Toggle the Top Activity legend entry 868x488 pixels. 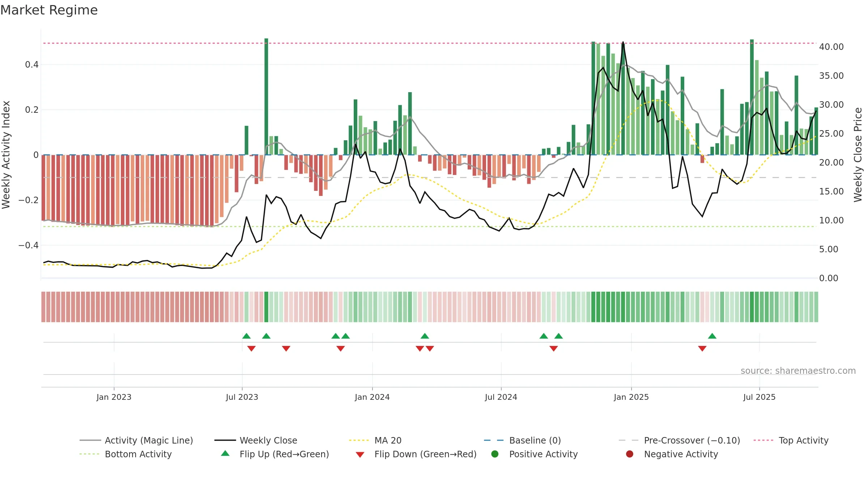coord(791,440)
